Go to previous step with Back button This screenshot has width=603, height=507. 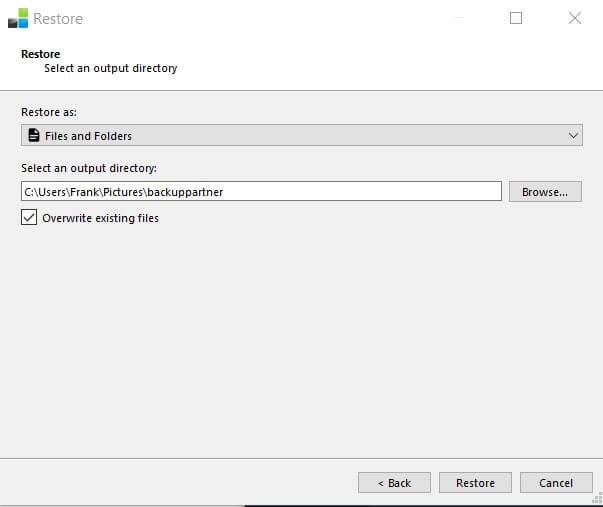(x=394, y=483)
